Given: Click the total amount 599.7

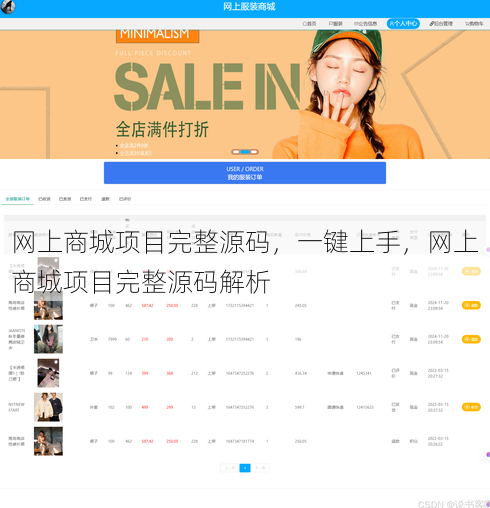Looking at the screenshot, I should click(x=299, y=407).
